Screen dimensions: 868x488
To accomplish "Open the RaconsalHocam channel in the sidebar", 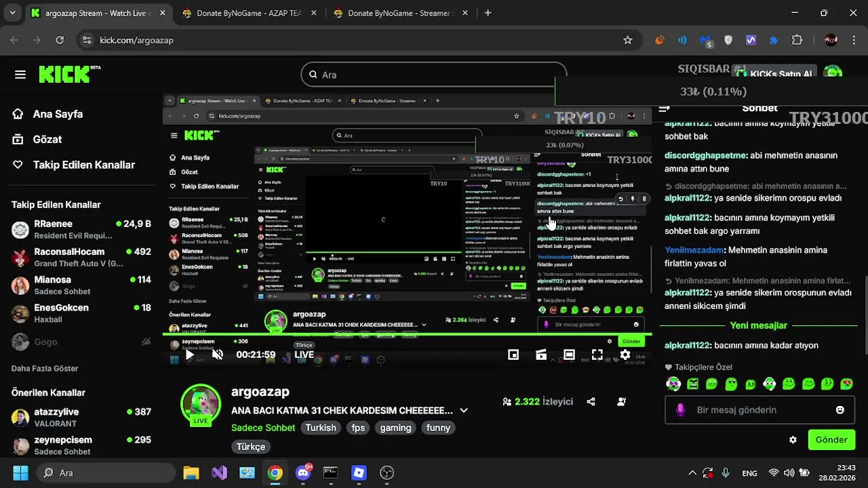I will 81,257.
